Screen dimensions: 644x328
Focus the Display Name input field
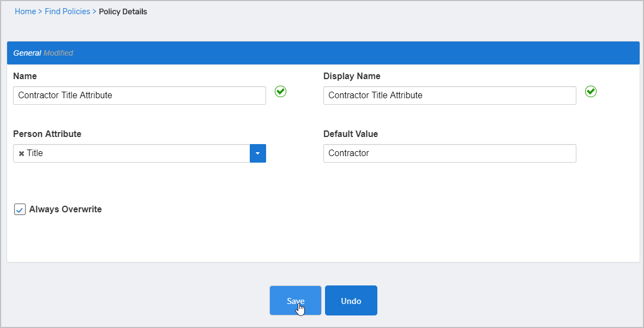449,96
